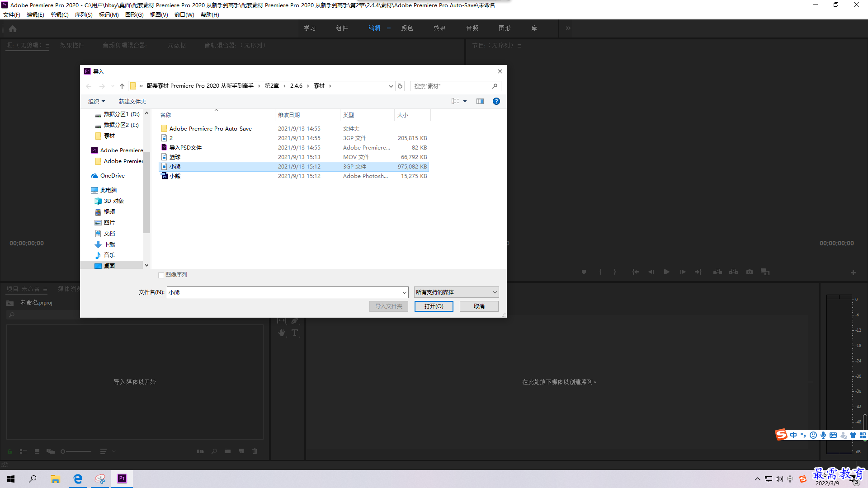868x488 pixels.
Task: Open the button editor plus icon
Action: point(853,273)
